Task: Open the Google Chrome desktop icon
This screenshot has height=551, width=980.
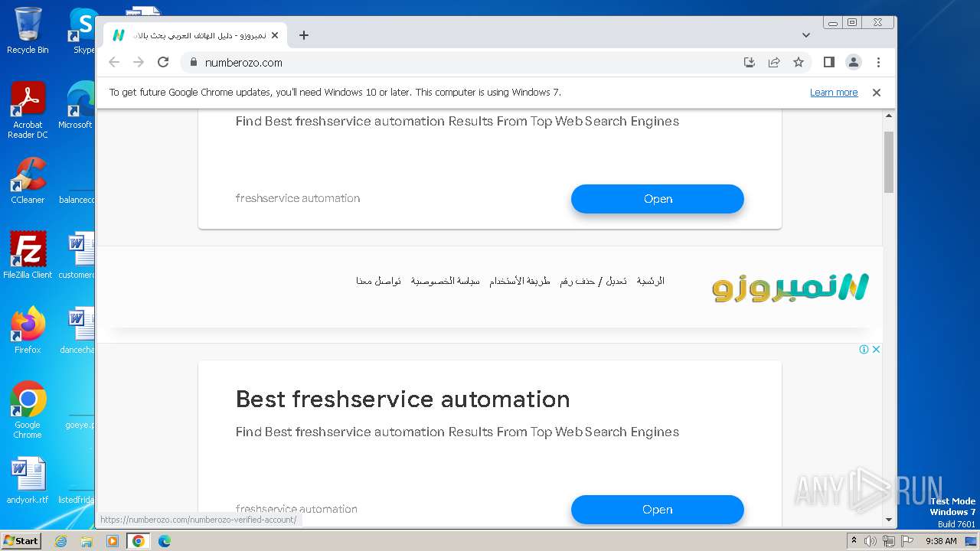Action: (28, 410)
